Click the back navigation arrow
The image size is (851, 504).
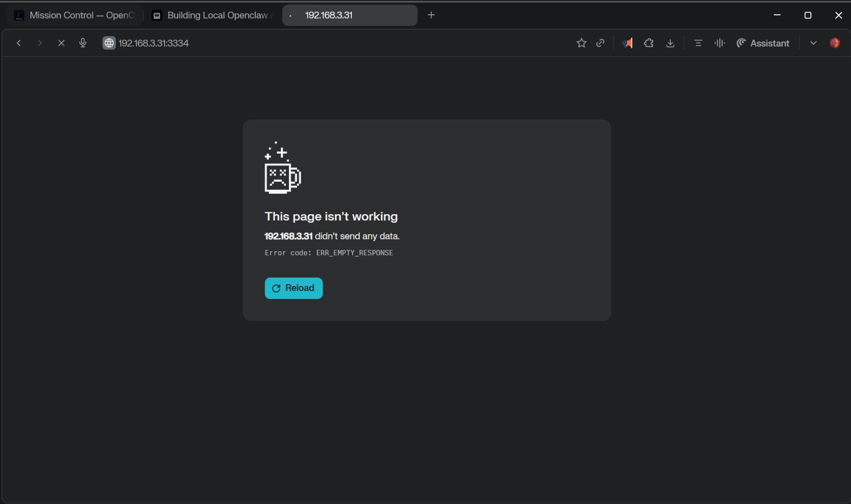click(19, 43)
